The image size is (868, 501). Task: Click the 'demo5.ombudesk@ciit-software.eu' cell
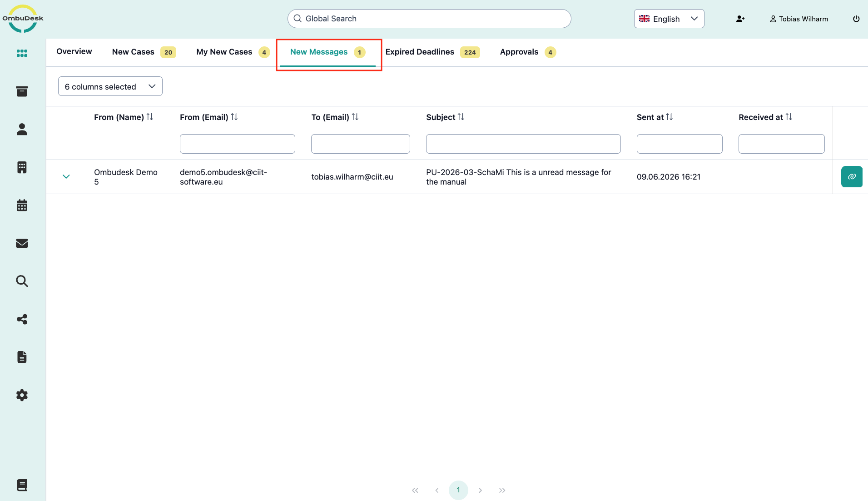click(x=223, y=177)
